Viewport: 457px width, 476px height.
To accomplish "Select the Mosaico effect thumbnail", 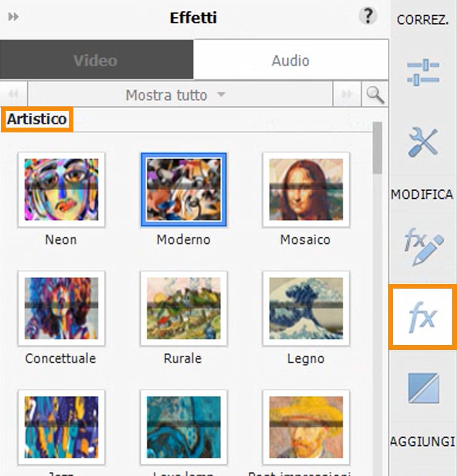I will coord(306,189).
